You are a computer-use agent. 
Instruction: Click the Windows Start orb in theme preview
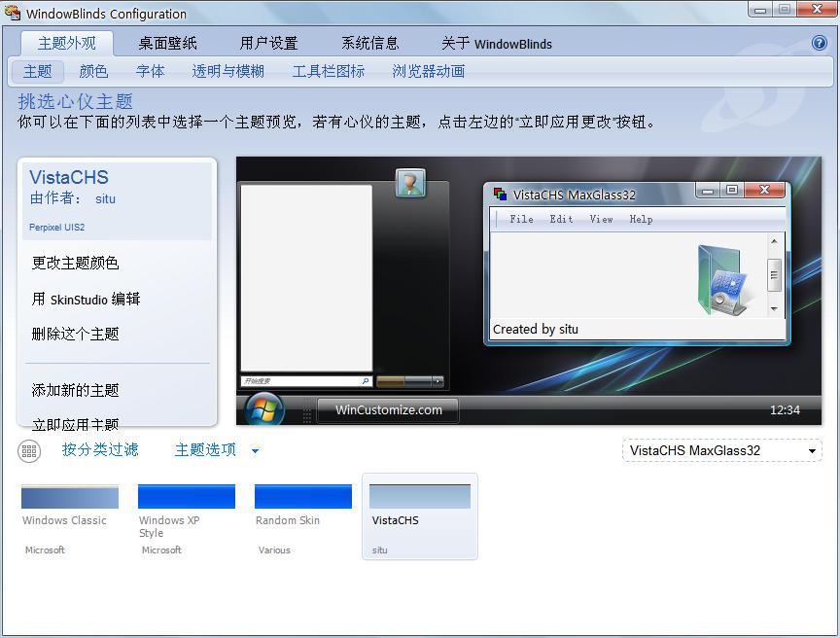pyautogui.click(x=264, y=409)
